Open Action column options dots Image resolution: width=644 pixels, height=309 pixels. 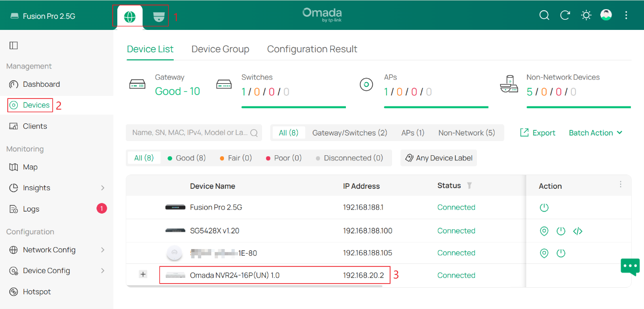coord(620,185)
